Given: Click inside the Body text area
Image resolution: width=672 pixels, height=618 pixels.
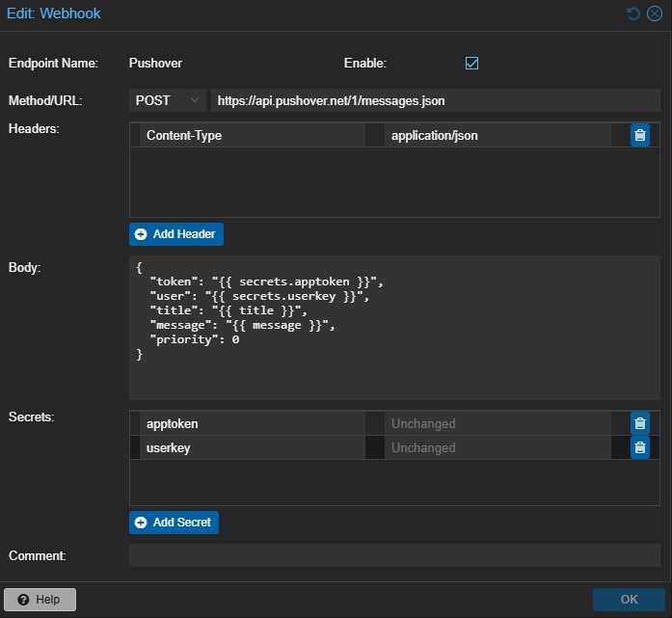Looking at the screenshot, I should point(394,328).
